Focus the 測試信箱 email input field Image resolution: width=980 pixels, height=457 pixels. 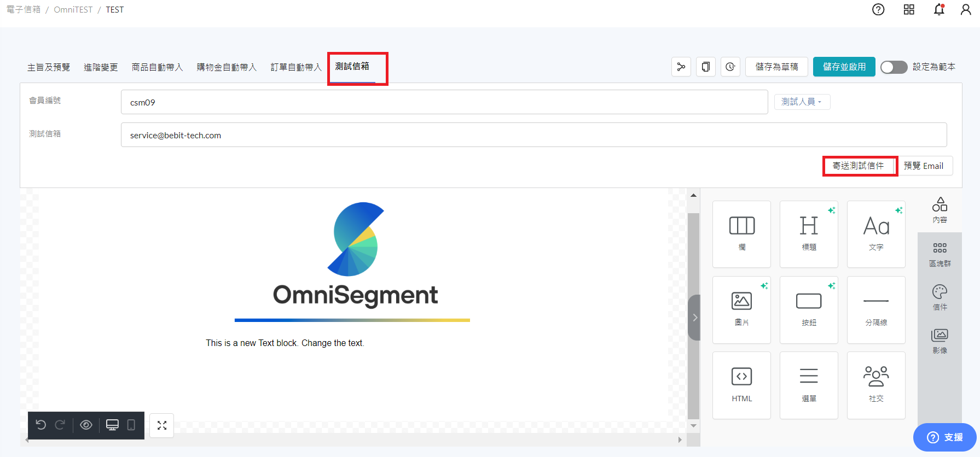(534, 135)
